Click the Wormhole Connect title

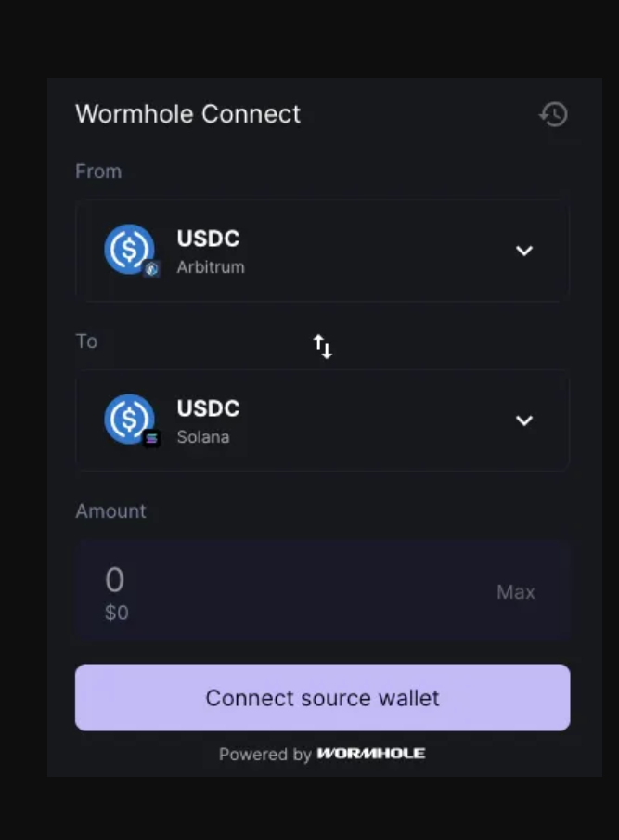[187, 113]
